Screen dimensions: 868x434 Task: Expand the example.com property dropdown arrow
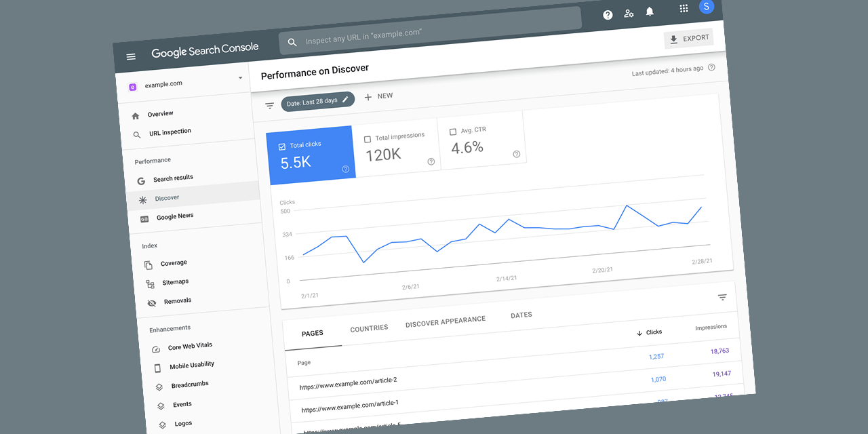[240, 77]
